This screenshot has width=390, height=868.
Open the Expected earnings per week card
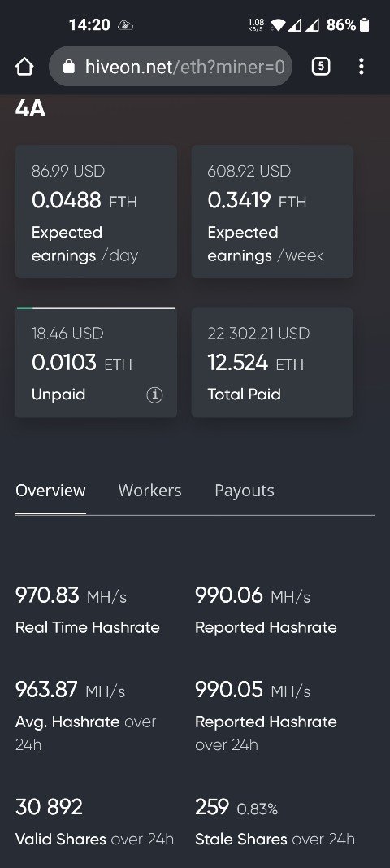point(272,212)
